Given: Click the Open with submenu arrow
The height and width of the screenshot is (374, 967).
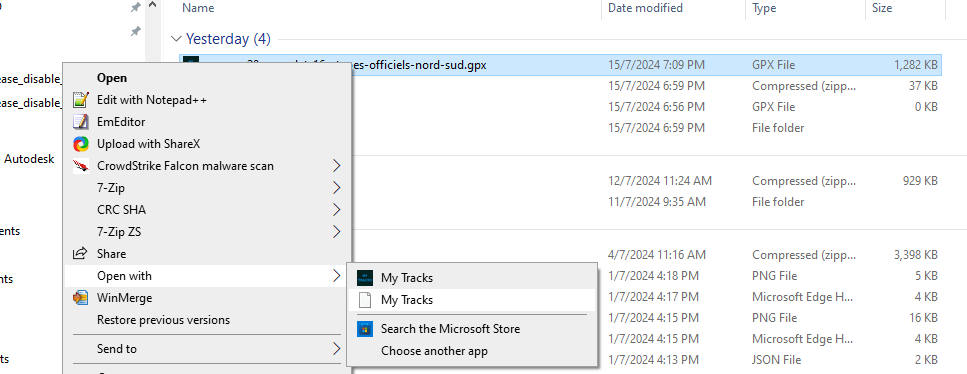Looking at the screenshot, I should click(337, 276).
